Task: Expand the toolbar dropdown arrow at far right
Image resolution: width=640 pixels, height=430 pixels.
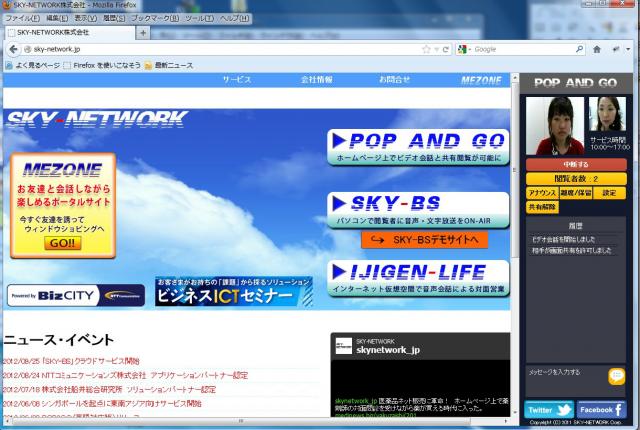Action: pyautogui.click(x=628, y=49)
